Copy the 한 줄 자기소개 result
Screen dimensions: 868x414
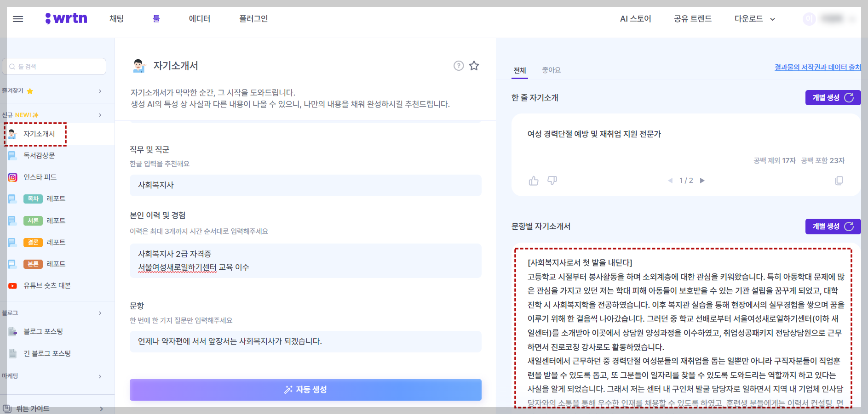[839, 181]
